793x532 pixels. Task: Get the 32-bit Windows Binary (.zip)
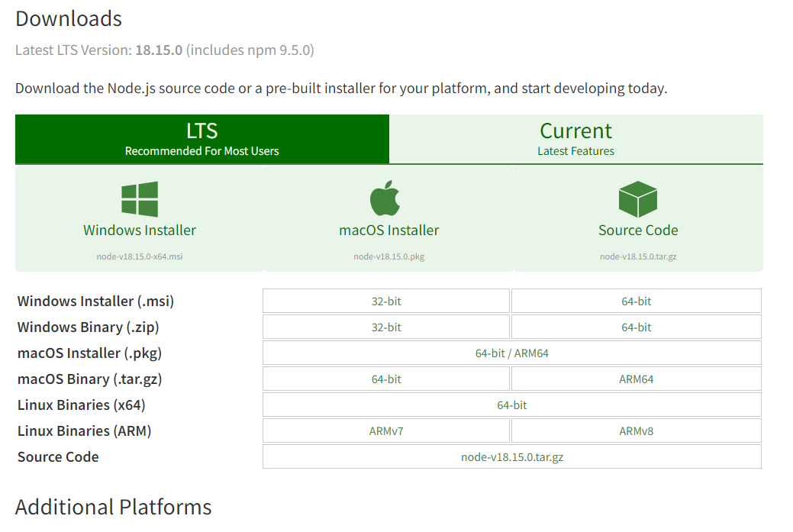[x=386, y=327]
